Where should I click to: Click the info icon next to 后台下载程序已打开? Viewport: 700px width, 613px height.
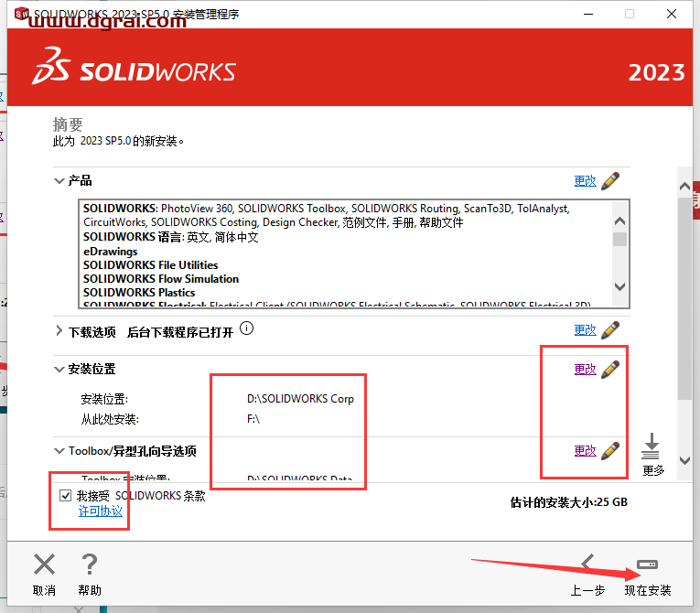(246, 329)
